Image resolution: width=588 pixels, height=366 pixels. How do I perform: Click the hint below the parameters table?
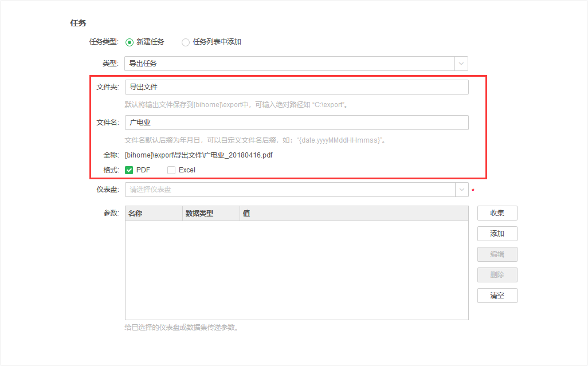tap(182, 328)
